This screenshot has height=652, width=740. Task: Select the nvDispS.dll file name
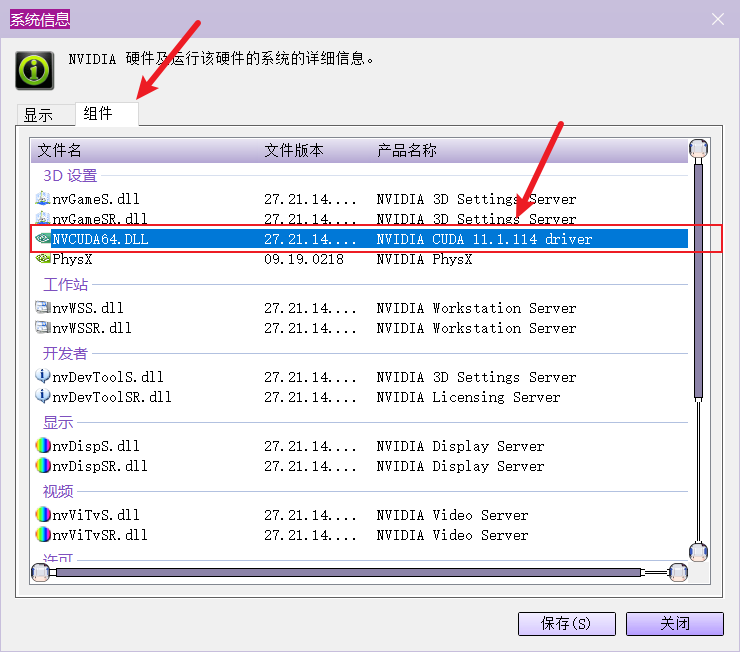click(96, 446)
